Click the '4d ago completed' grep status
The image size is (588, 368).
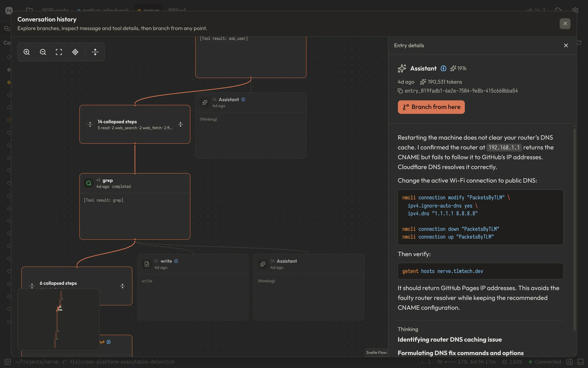tap(114, 186)
